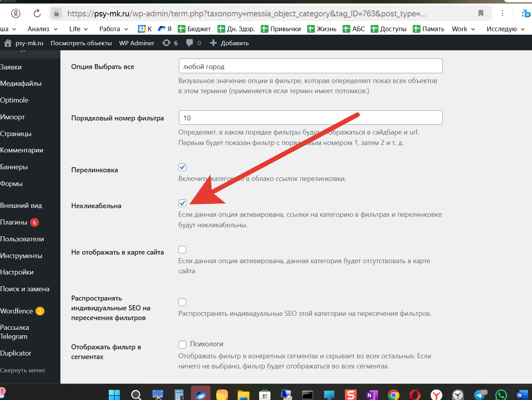This screenshot has height=400, width=532.
Task: Open Opera browser from the taskbar
Action: [415, 395]
